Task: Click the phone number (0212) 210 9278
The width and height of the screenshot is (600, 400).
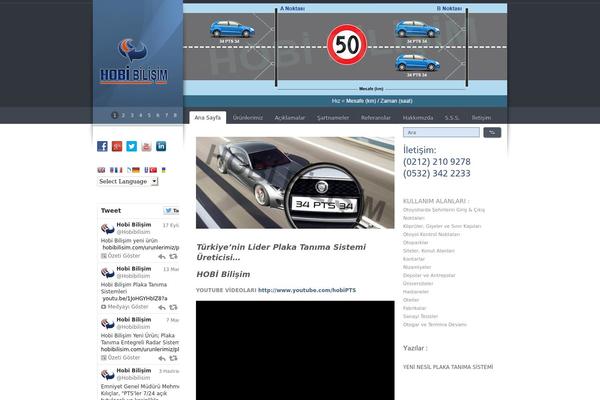Action: tap(437, 162)
